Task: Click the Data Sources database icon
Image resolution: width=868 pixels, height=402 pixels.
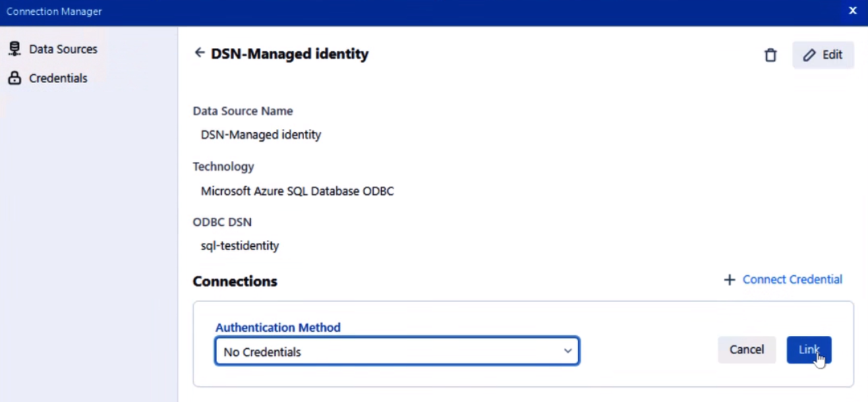Action: coord(14,49)
